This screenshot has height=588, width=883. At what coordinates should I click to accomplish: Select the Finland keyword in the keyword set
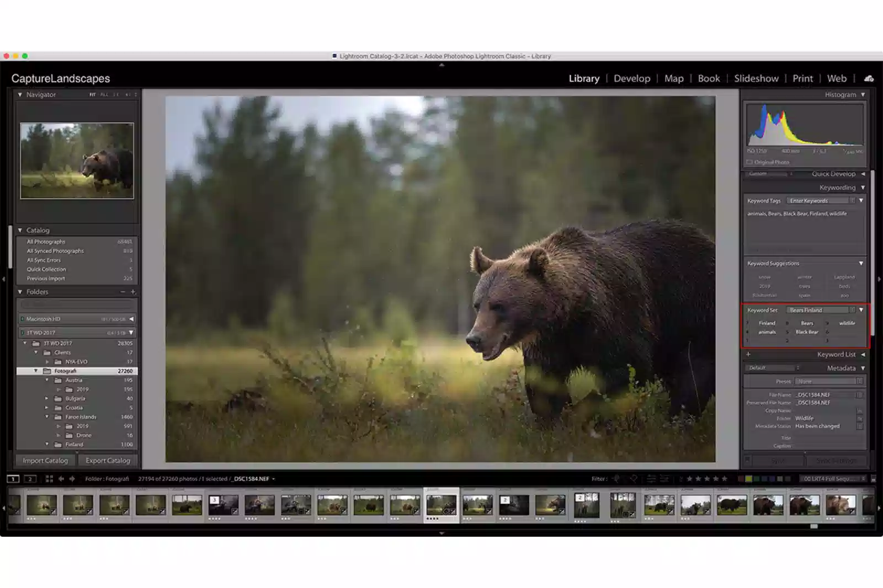click(768, 324)
